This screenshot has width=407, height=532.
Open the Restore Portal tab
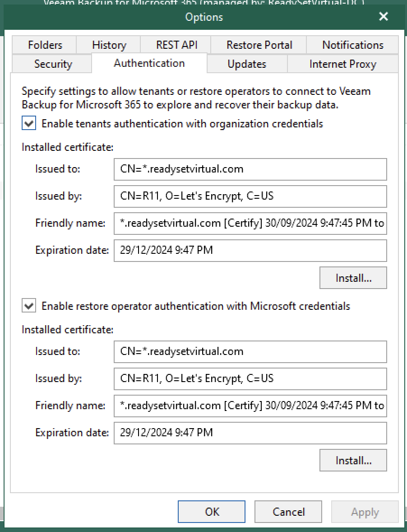coord(259,45)
